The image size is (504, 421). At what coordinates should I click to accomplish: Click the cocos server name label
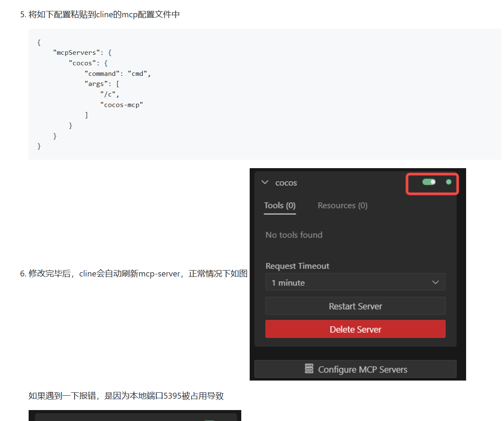pos(286,182)
